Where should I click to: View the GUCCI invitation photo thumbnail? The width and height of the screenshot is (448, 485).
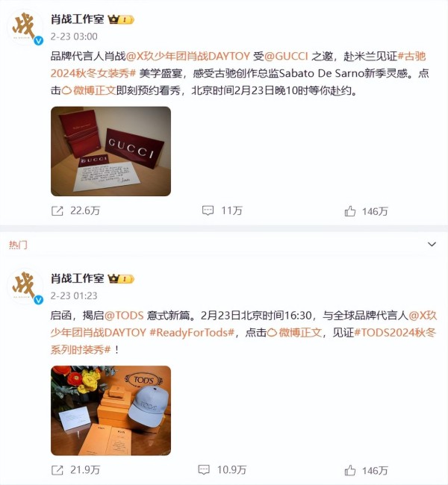[111, 151]
